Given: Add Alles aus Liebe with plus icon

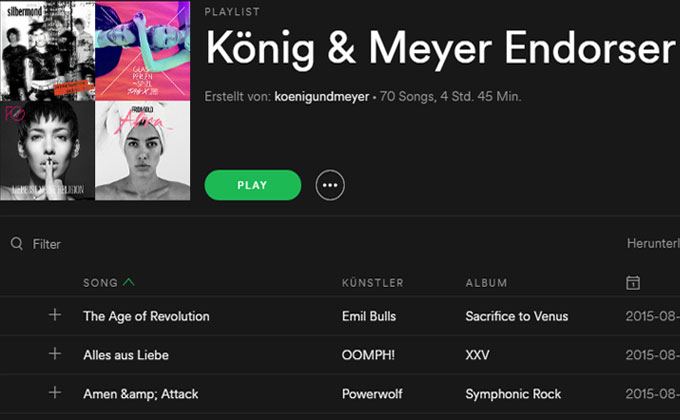Looking at the screenshot, I should tap(55, 354).
